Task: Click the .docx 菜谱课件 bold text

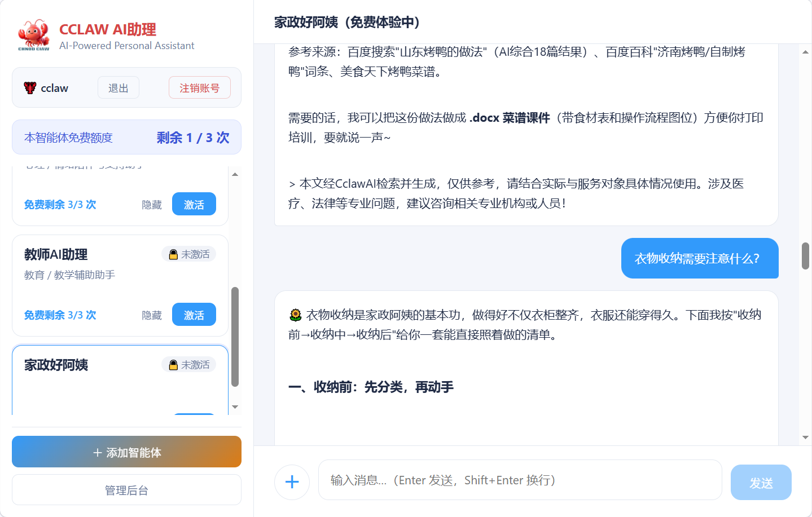Action: click(x=510, y=118)
